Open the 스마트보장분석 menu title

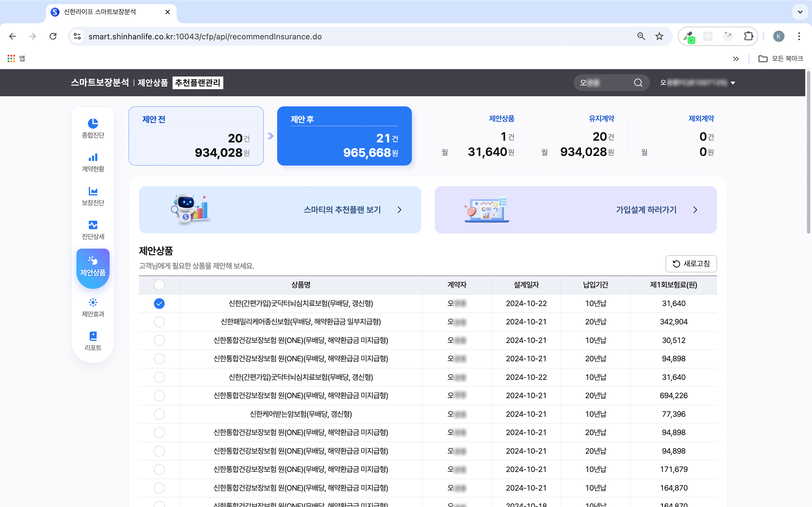pyautogui.click(x=100, y=82)
